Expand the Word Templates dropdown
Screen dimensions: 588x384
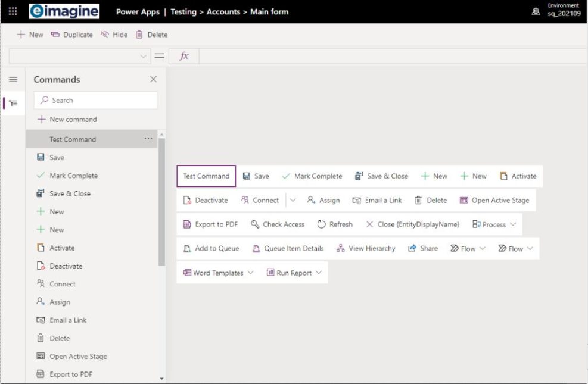(x=251, y=273)
